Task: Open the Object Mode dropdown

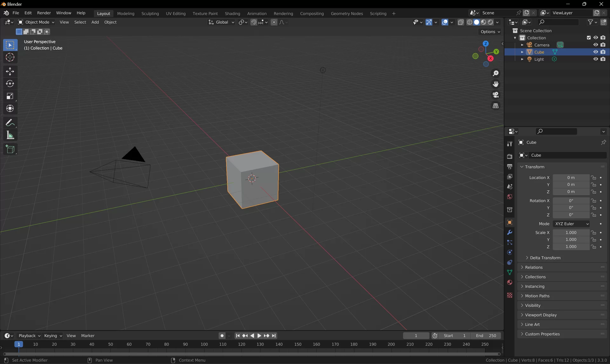Action: click(37, 22)
